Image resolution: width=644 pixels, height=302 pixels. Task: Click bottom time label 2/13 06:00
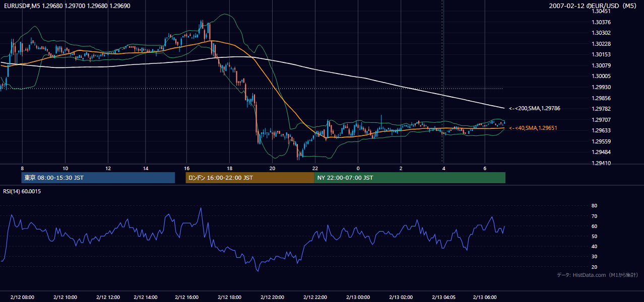click(484, 297)
